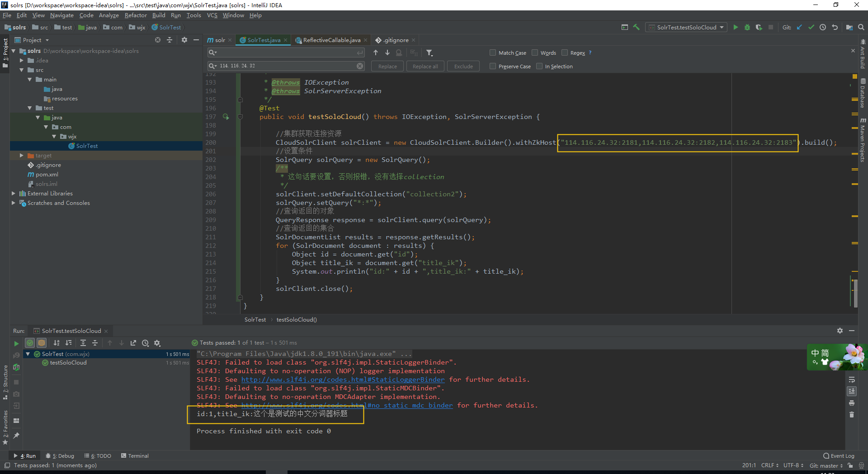This screenshot has width=868, height=474.
Task: Click the Replace all button
Action: (425, 66)
